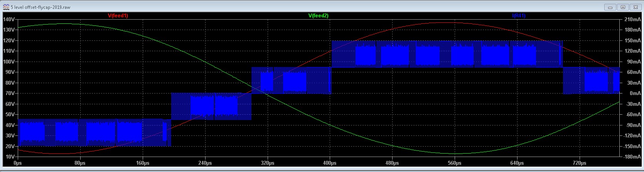Click the 240µs time axis label
The width and height of the screenshot is (644, 172).
click(205, 163)
